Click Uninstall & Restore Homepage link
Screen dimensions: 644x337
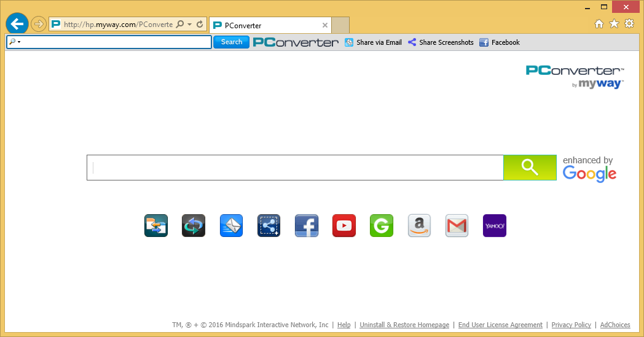tap(404, 325)
